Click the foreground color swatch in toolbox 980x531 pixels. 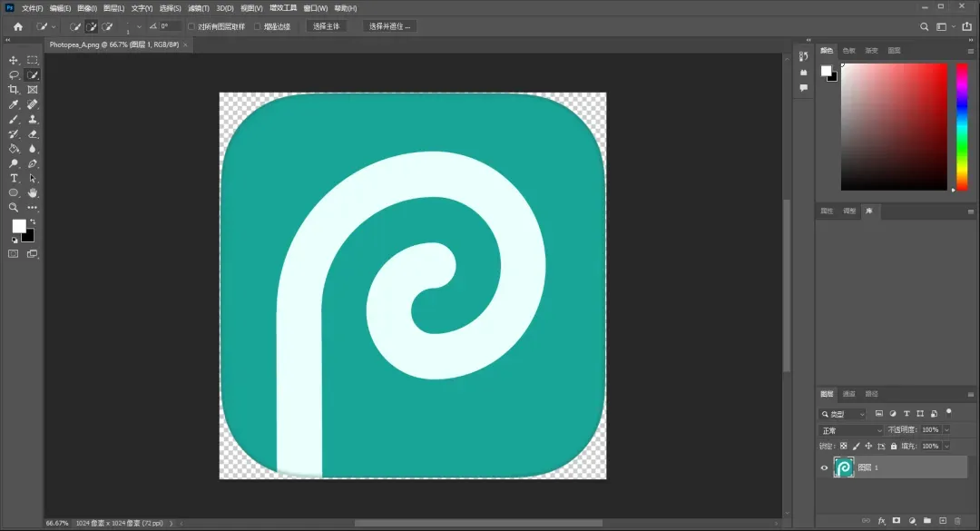click(x=18, y=226)
